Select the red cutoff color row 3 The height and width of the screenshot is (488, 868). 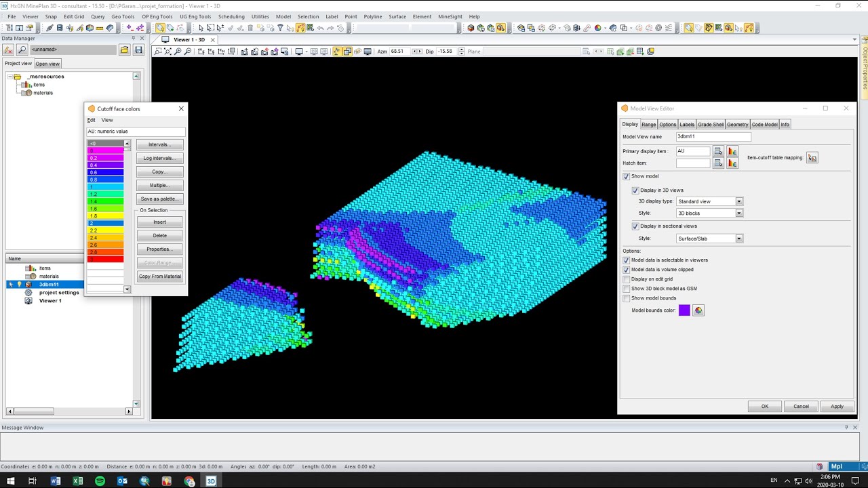[x=106, y=260]
